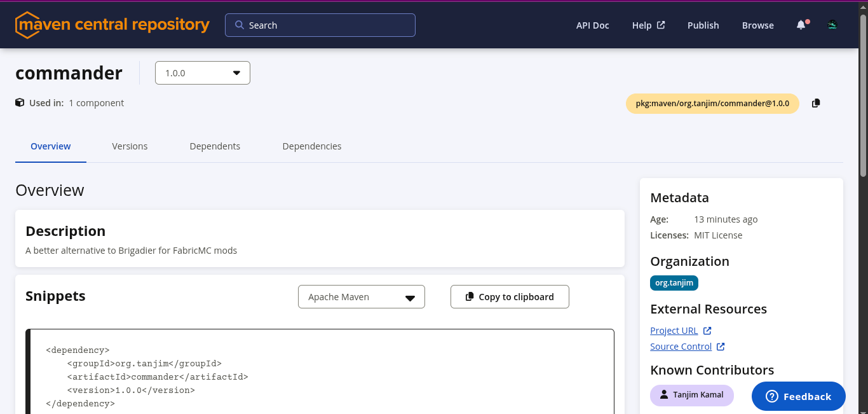The image size is (868, 414).
Task: Click the org.tanjim organization badge
Action: point(674,283)
